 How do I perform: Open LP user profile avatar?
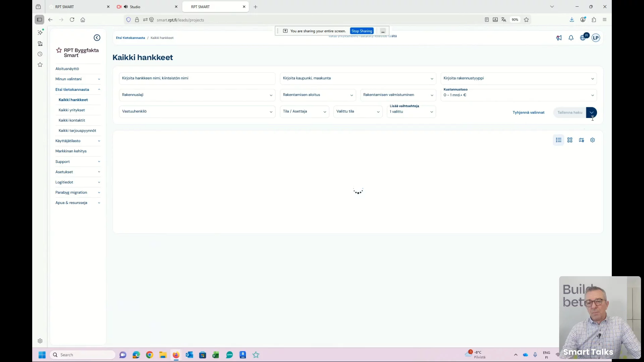596,38
